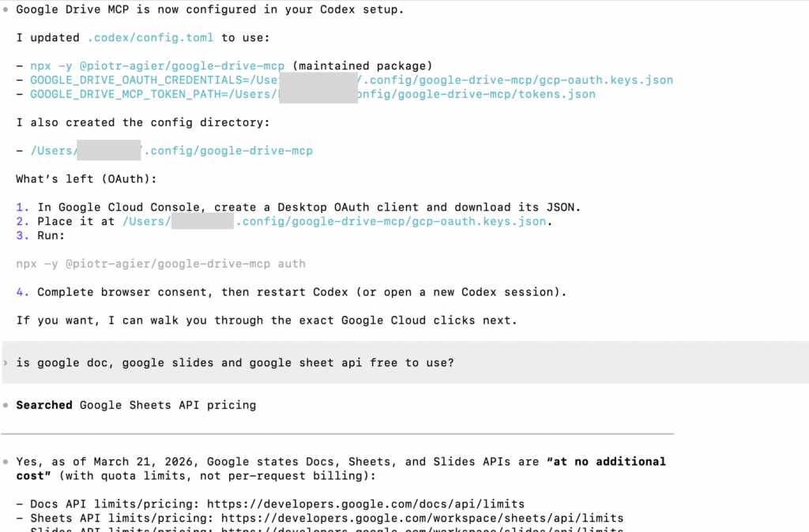
Task: Select step number 4 about browser consent
Action: click(x=22, y=292)
